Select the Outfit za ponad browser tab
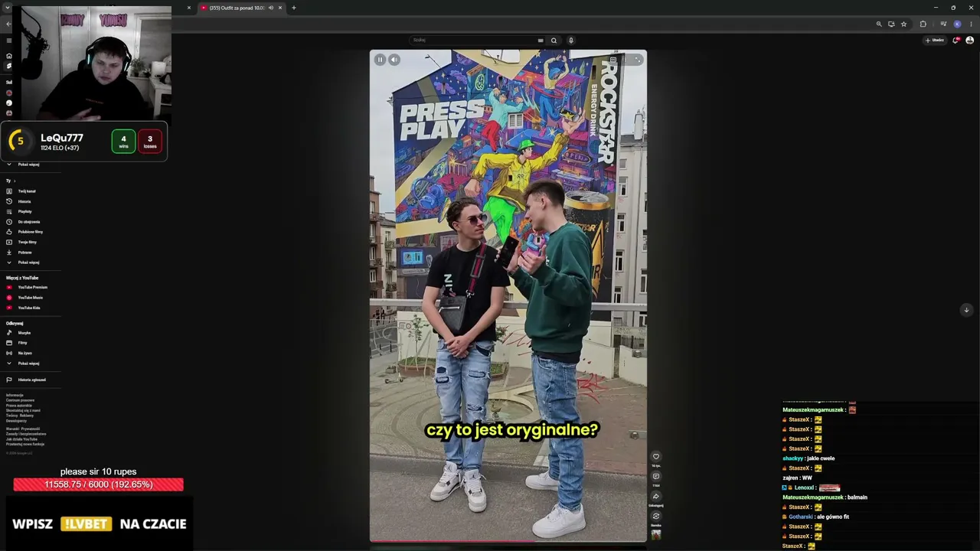The width and height of the screenshot is (980, 551). pos(241,8)
